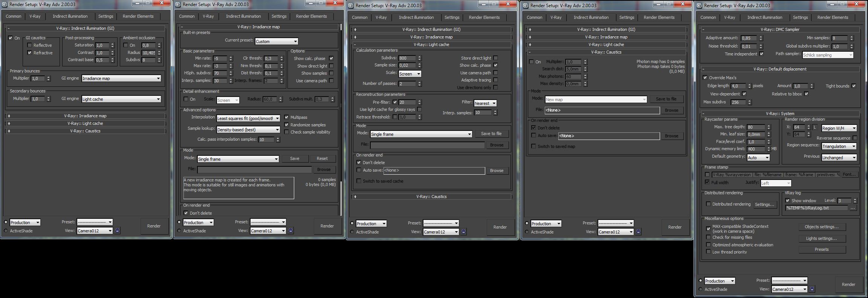Image resolution: width=868 pixels, height=298 pixels.
Task: Open Primary bounces GI engine dropdown showing Irradiance map
Action: click(121, 78)
